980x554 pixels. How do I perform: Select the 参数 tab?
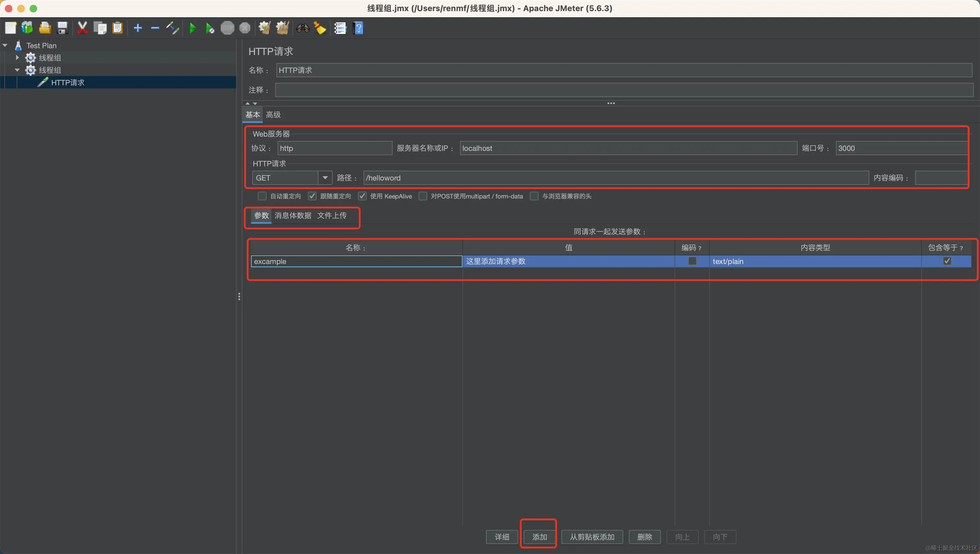click(x=261, y=215)
